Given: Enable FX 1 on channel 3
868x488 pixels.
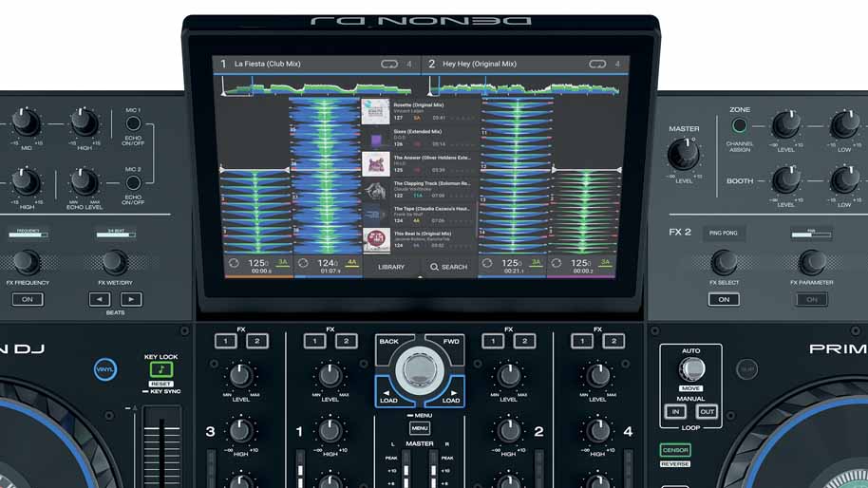Looking at the screenshot, I should click(x=225, y=341).
